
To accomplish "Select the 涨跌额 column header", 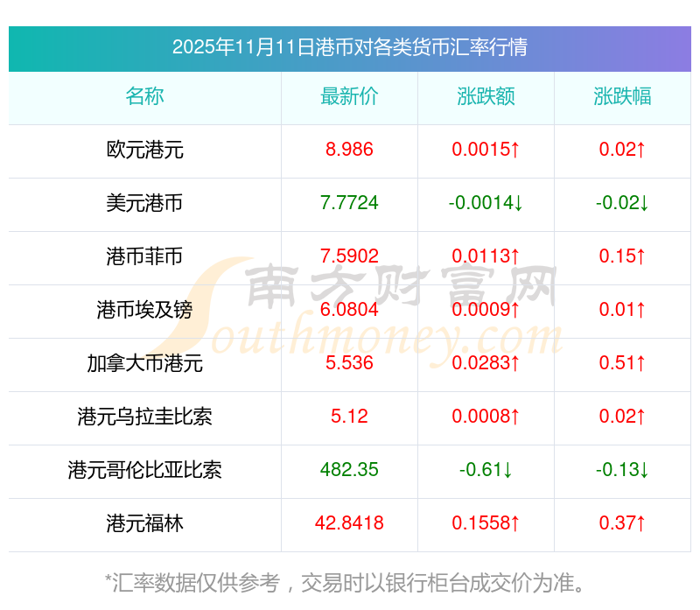I will click(486, 96).
